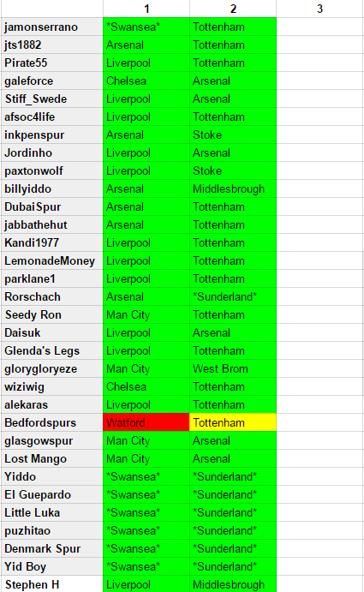Click *Sunderland* cell in Rorschach row
Screen dimensions: 364x592
(233, 296)
